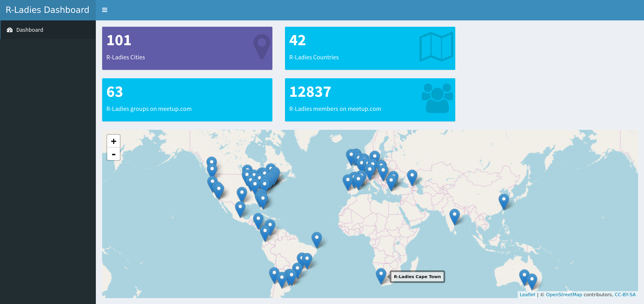Viewport: 644px width, 304px height.
Task: Toggle the sidebar with the hamburger icon
Action: tap(104, 10)
